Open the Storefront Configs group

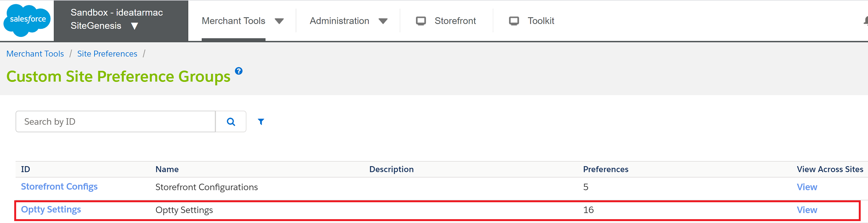[59, 186]
